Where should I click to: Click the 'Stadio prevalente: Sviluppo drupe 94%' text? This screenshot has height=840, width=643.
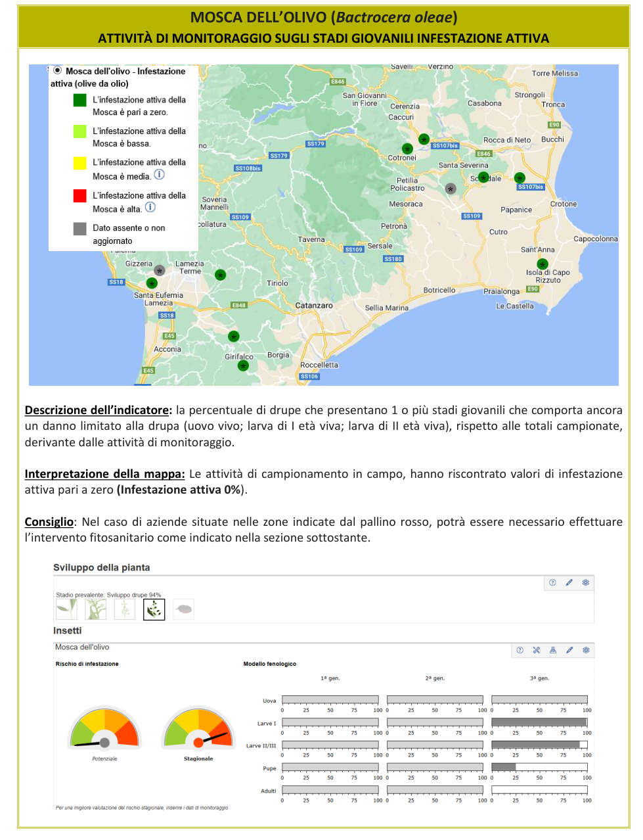pos(108,595)
